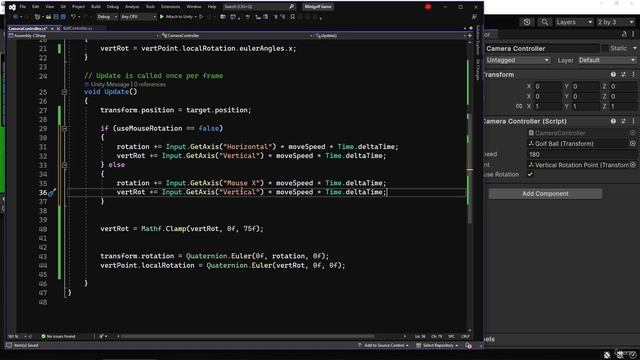The image size is (640, 360).
Task: Open the Edit menu in Visual Studio
Action: click(36, 7)
